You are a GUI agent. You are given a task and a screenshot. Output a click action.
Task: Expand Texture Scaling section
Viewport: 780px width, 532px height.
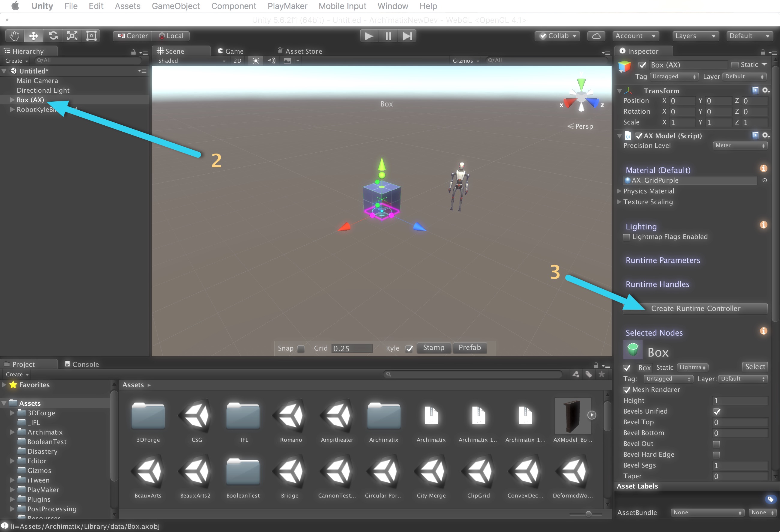point(619,202)
